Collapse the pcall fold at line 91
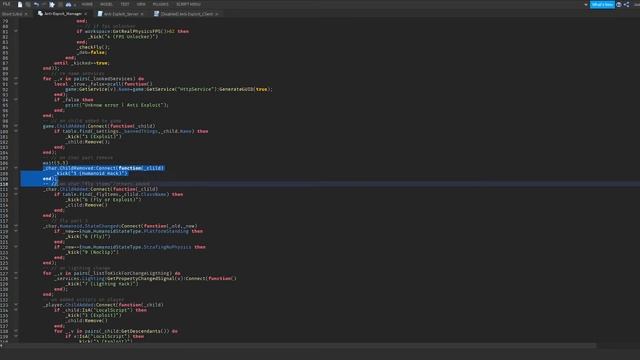The width and height of the screenshot is (640, 360). pyautogui.click(x=16, y=84)
